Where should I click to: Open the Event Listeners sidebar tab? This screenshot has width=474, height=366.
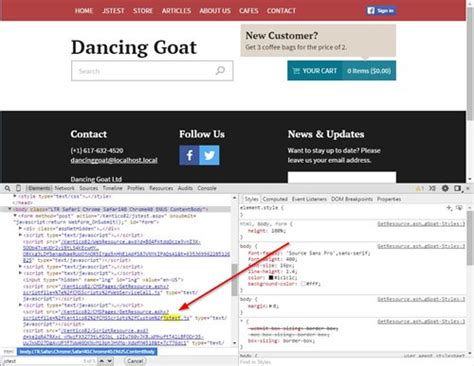click(309, 199)
